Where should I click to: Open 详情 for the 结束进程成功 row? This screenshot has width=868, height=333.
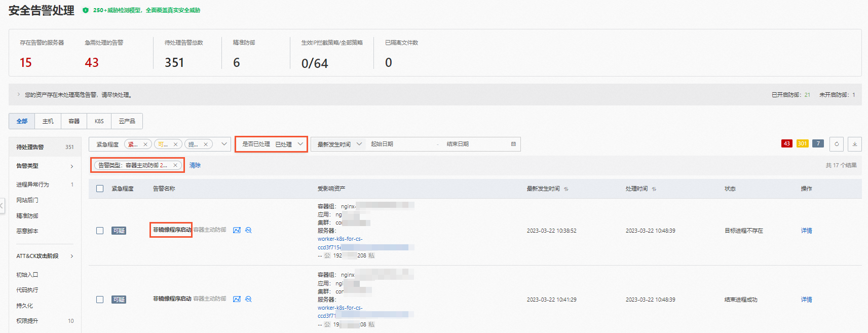(x=806, y=300)
